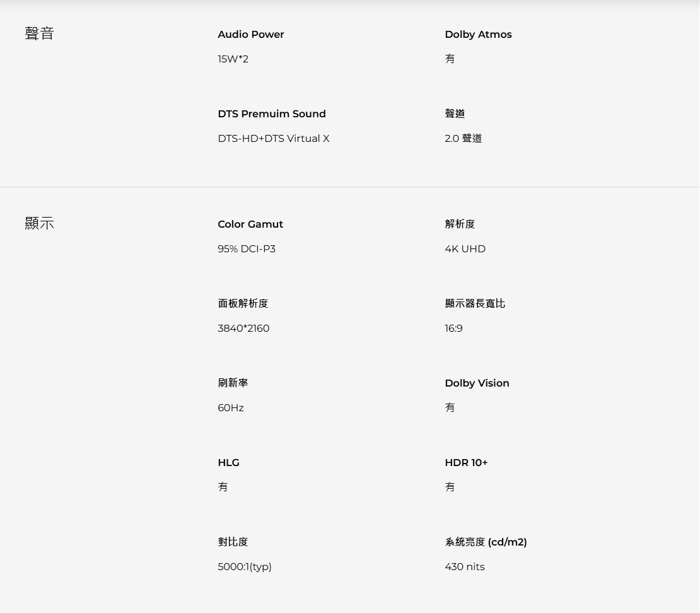Click the 4K UHD resolution value

click(x=465, y=249)
